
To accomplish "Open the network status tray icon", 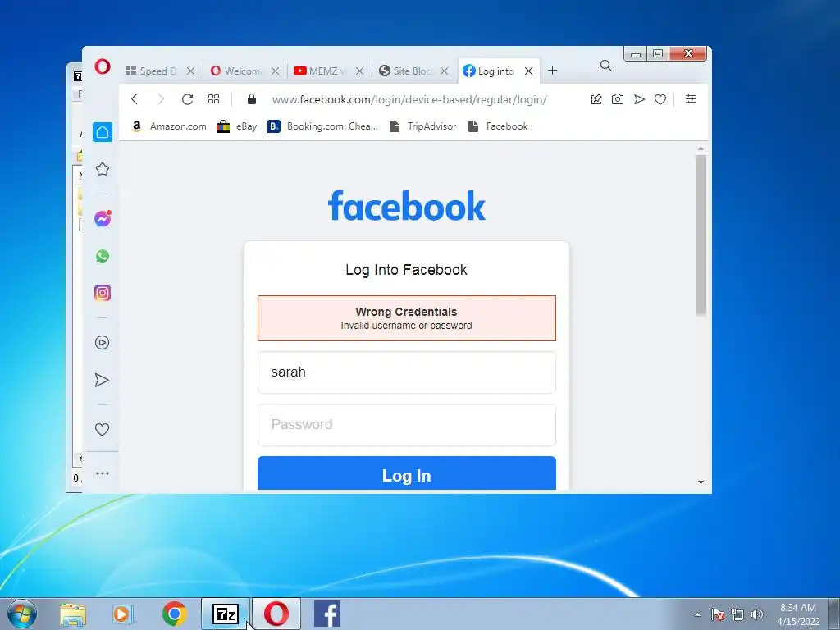I will click(x=737, y=614).
